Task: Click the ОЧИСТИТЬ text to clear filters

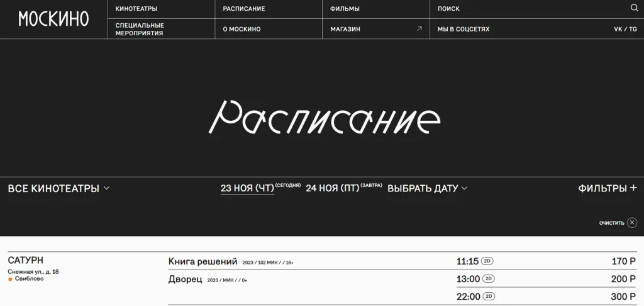Action: point(611,223)
